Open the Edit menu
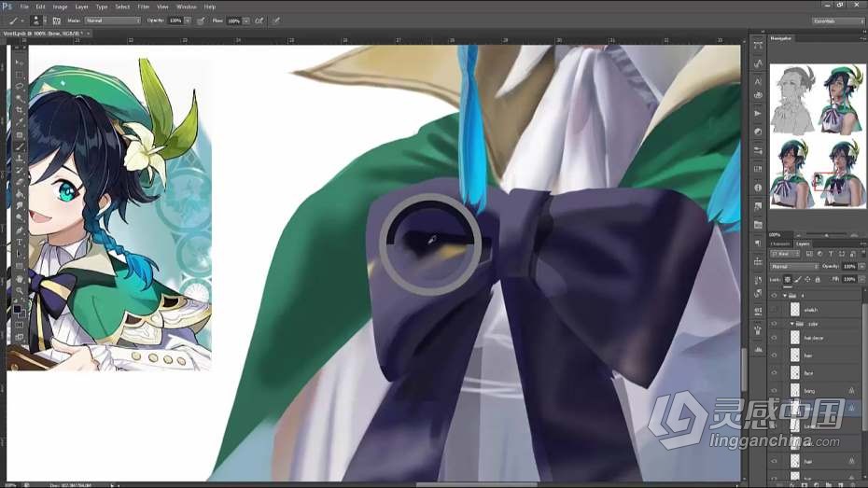This screenshot has width=868, height=488. click(x=40, y=7)
